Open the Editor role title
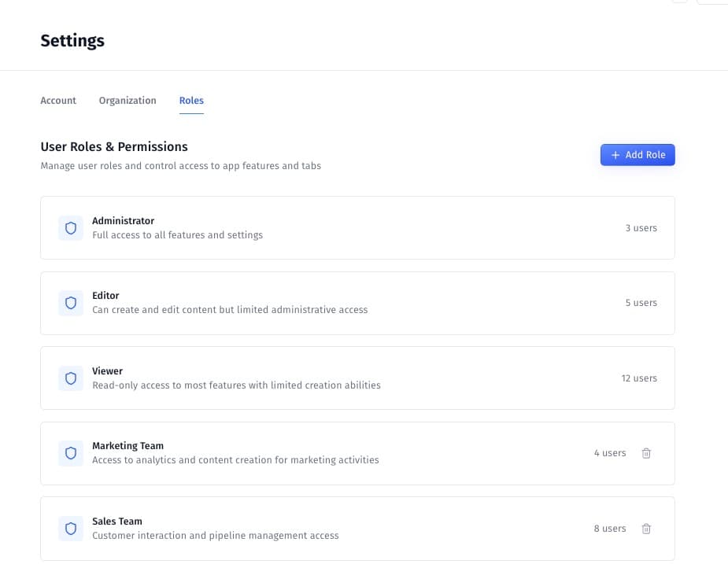 105,296
